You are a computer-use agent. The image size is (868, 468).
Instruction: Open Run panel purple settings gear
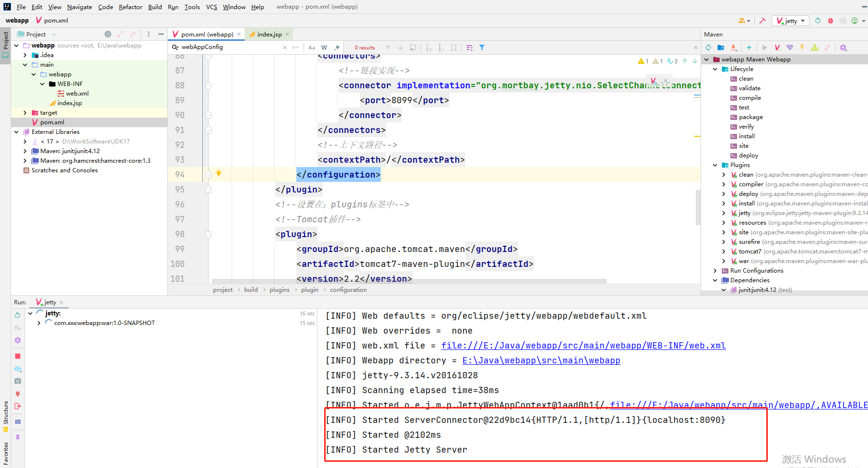click(x=18, y=340)
